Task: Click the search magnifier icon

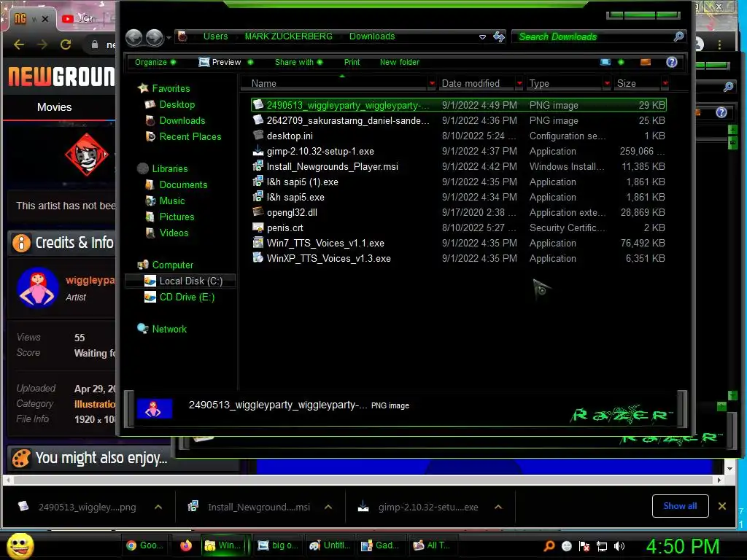Action: point(679,36)
